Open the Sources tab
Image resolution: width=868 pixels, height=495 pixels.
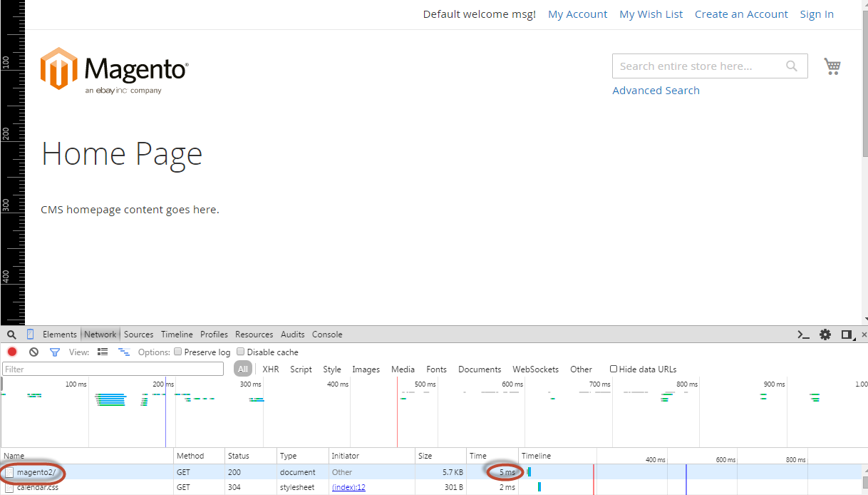click(138, 335)
